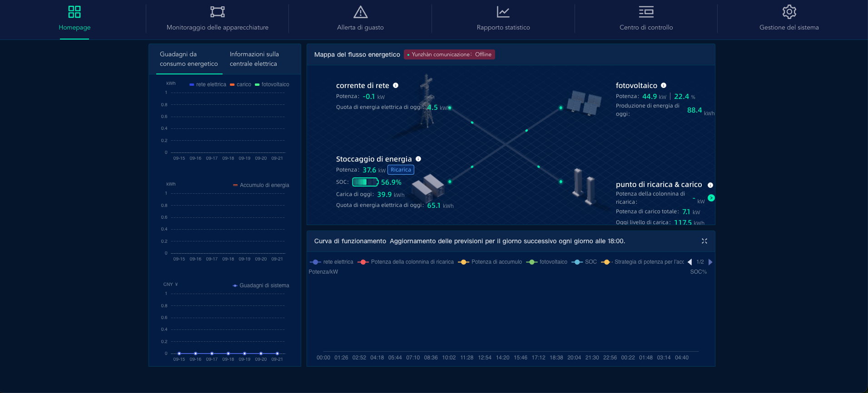Click the info icon beside corrente di rete

tap(396, 85)
